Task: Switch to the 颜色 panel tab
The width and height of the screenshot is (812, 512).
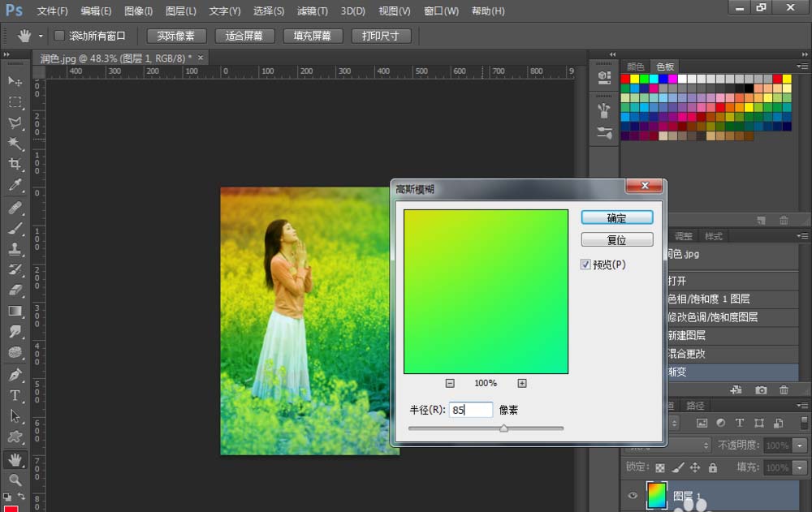Action: 636,67
